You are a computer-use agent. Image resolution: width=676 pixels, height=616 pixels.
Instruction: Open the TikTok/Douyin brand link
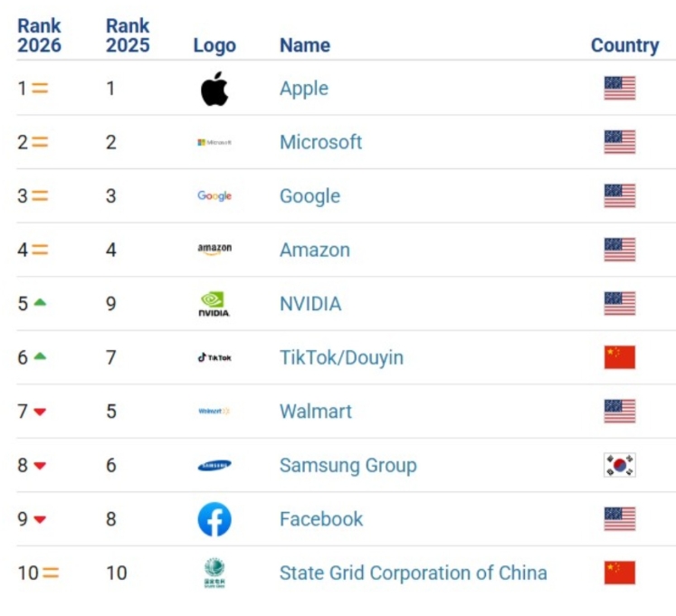point(341,357)
